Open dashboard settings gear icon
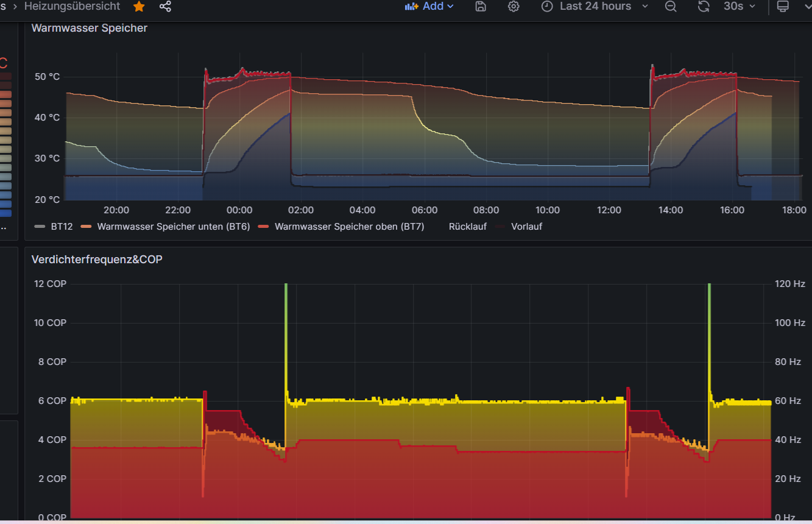The width and height of the screenshot is (812, 524). click(x=514, y=7)
